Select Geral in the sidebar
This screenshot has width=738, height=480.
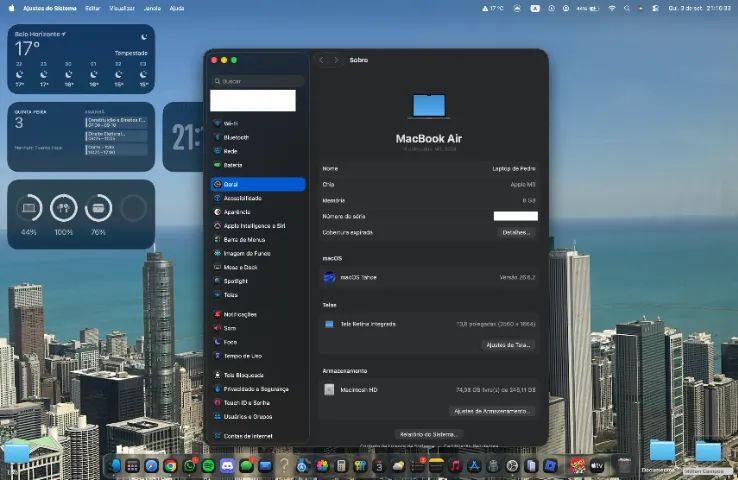(x=257, y=184)
